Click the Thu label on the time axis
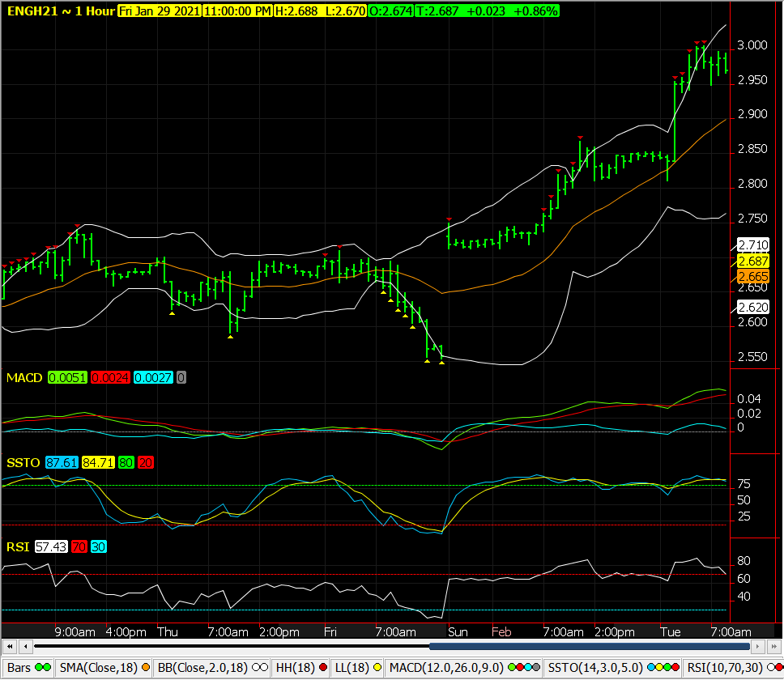784x680 pixels. (168, 632)
